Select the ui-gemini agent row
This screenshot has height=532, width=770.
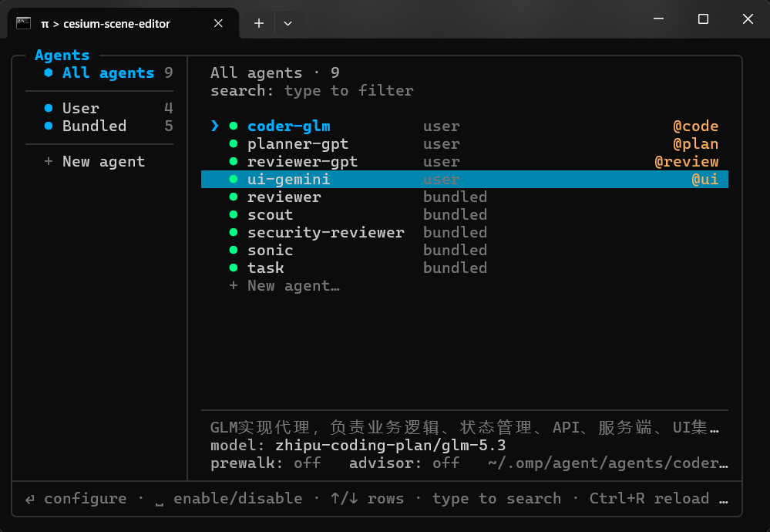coord(465,180)
